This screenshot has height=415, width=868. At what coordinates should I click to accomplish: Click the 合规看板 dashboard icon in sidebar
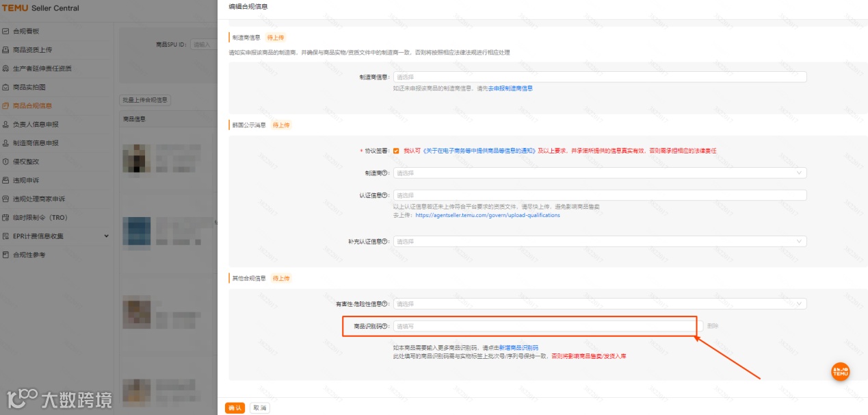click(x=5, y=32)
